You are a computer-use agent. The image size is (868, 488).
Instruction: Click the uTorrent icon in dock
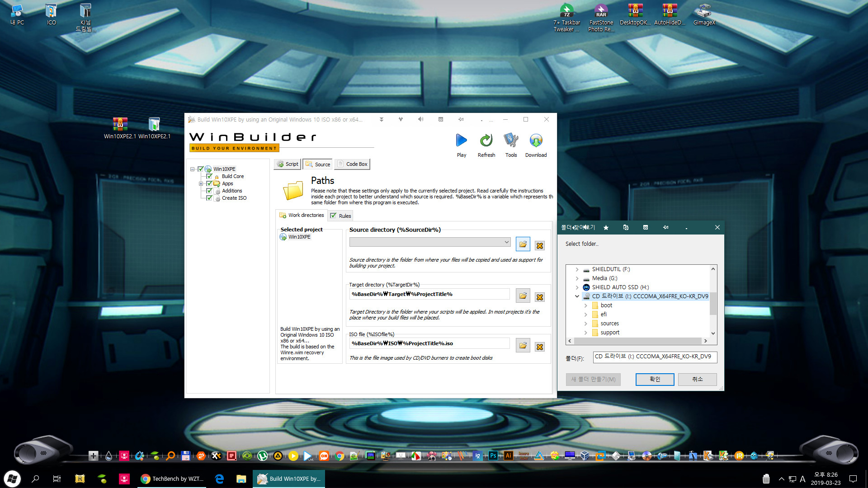click(x=262, y=455)
